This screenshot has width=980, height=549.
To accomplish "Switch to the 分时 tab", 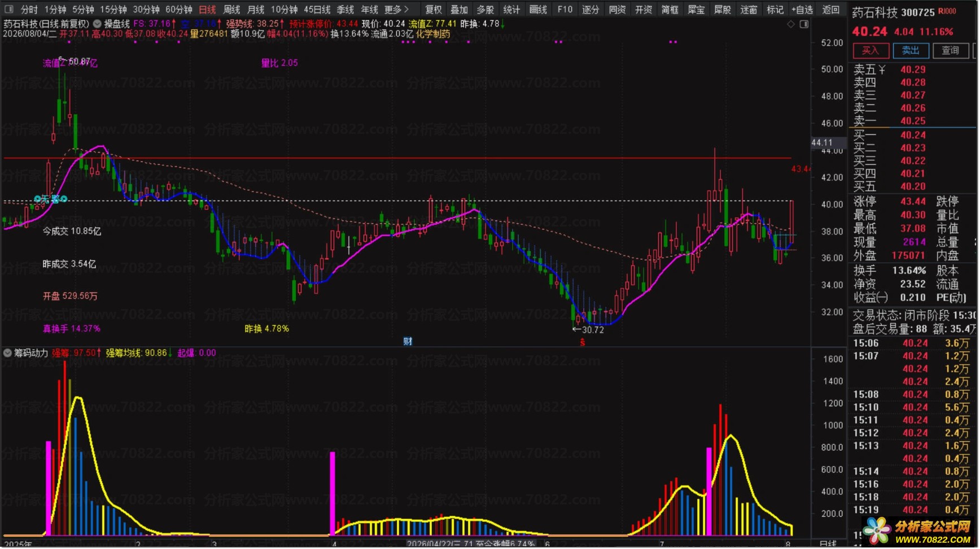I will pyautogui.click(x=29, y=10).
